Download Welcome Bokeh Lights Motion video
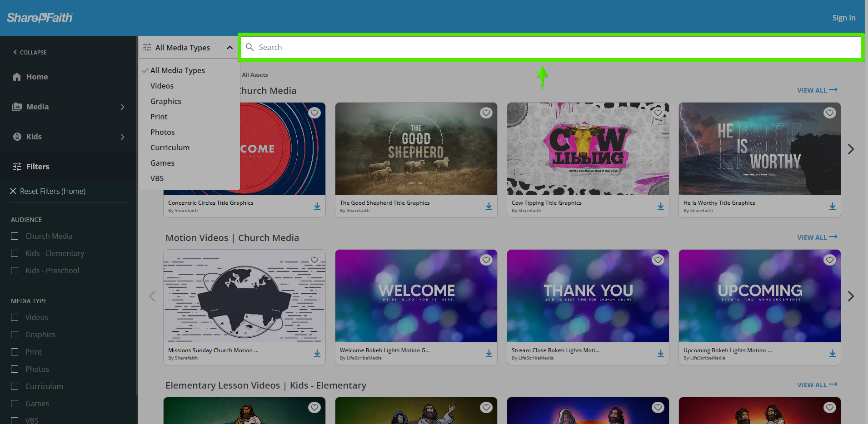Viewport: 868px width, 424px height. [x=489, y=354]
